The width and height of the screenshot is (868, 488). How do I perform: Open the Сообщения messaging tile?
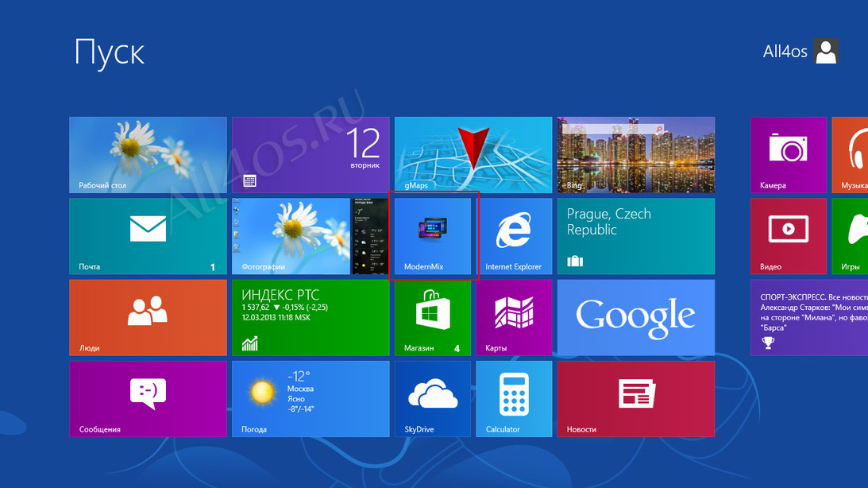click(148, 399)
